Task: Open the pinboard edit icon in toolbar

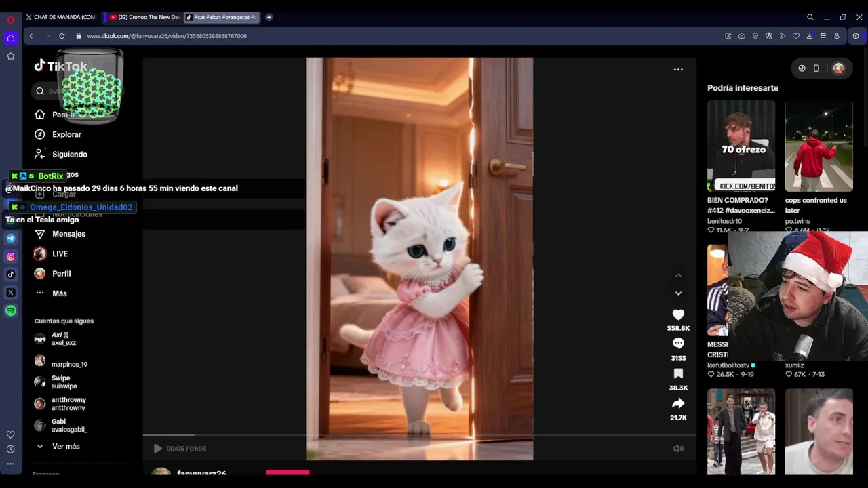Action: 728,36
